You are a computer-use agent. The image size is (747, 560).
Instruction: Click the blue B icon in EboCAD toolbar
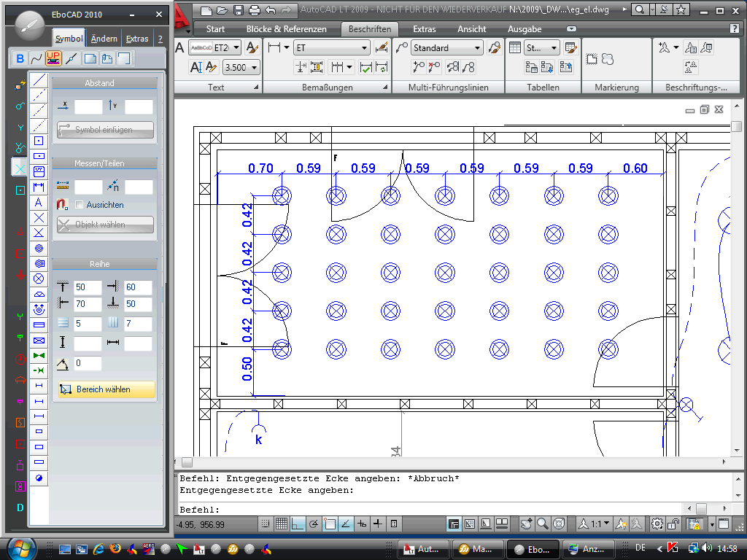20,59
